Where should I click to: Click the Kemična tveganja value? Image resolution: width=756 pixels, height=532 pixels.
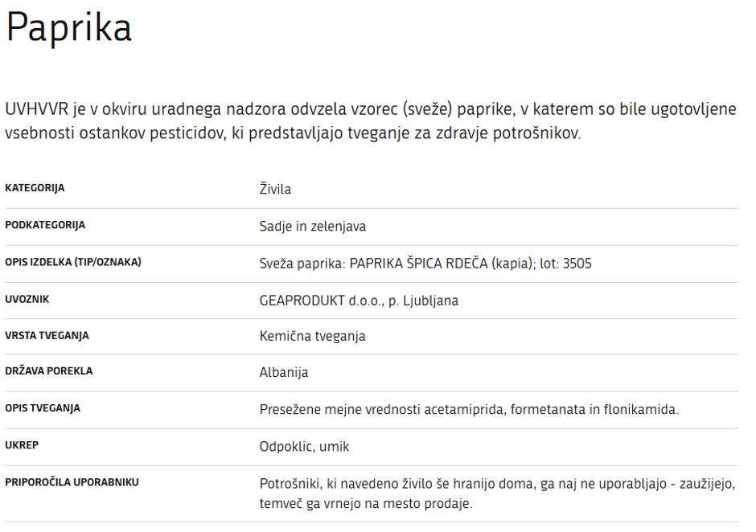point(312,336)
